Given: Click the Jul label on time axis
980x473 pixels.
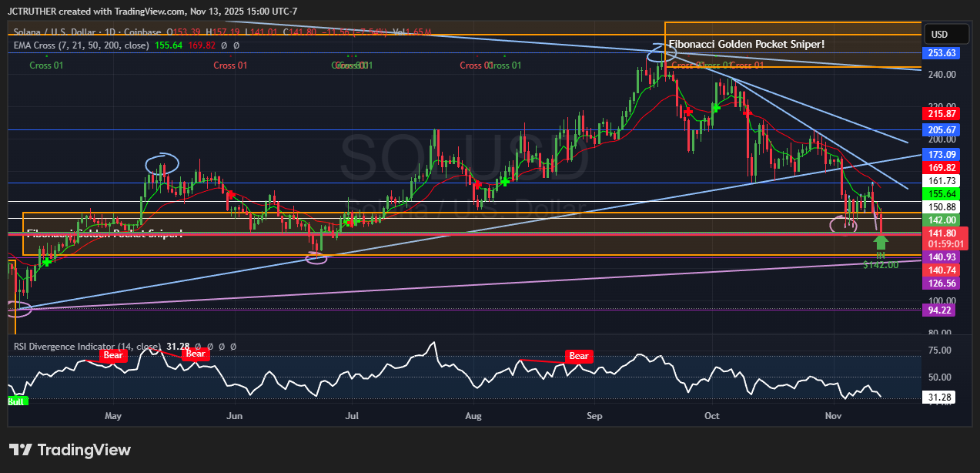Looking at the screenshot, I should (x=353, y=416).
